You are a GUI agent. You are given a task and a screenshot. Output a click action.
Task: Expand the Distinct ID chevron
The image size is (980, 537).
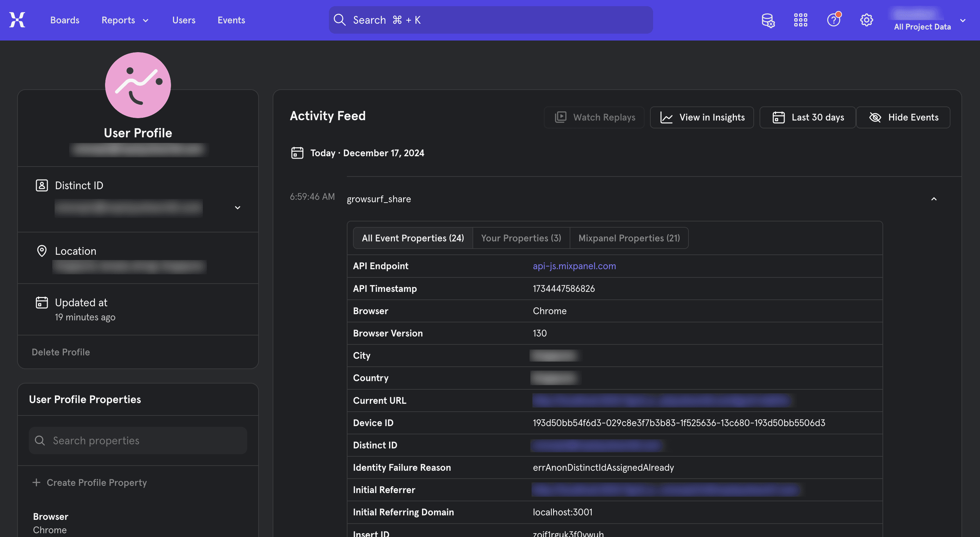237,208
